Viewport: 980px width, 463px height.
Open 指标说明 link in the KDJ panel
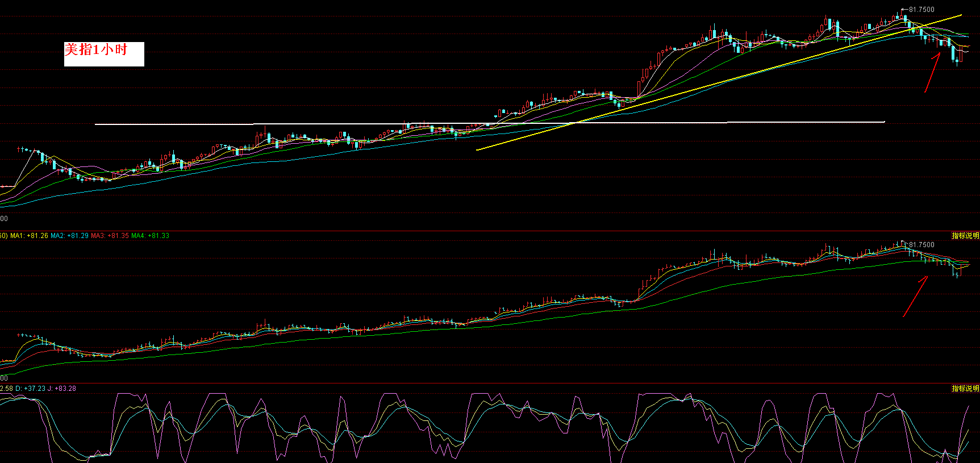click(x=966, y=389)
